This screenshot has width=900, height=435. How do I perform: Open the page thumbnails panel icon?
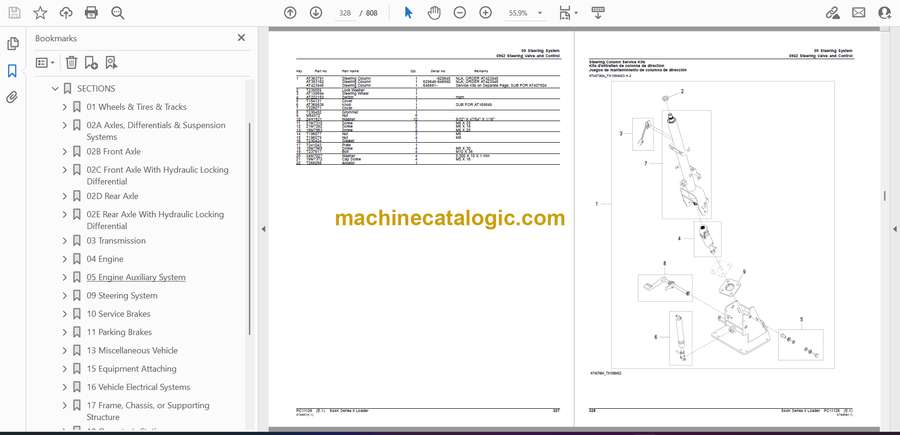pyautogui.click(x=12, y=44)
